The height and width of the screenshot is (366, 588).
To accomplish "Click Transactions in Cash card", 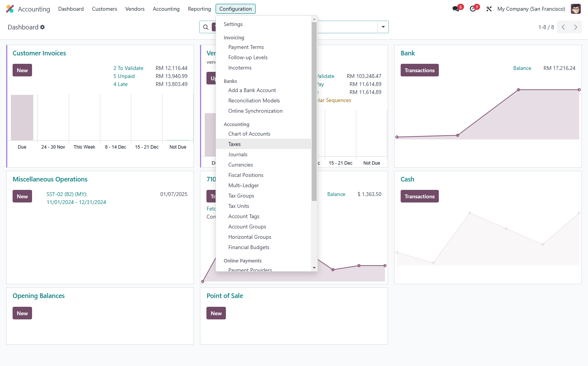I will 419,196.
